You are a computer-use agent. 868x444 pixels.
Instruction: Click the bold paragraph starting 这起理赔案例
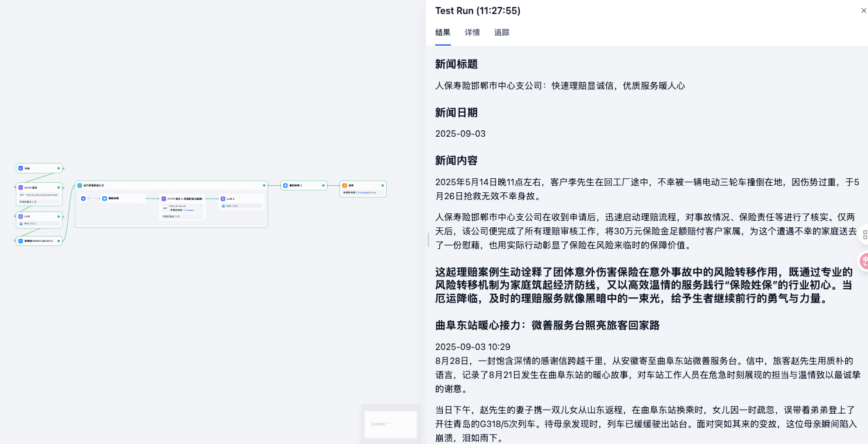[644, 285]
